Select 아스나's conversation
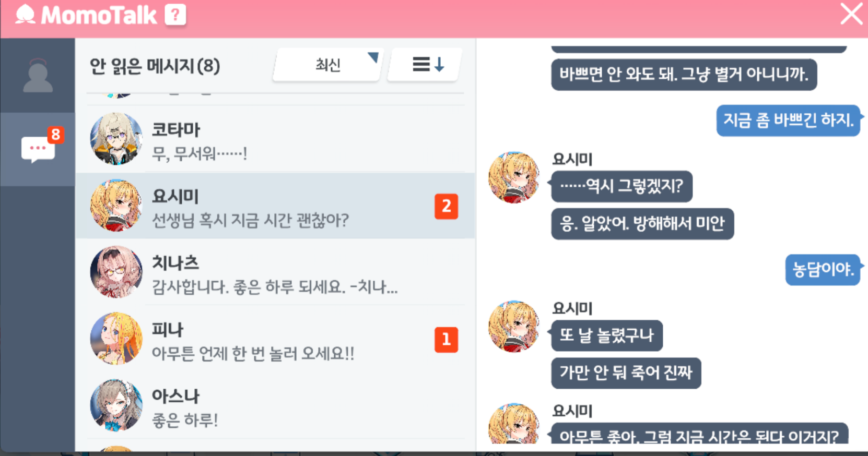The height and width of the screenshot is (456, 868). 275,405
